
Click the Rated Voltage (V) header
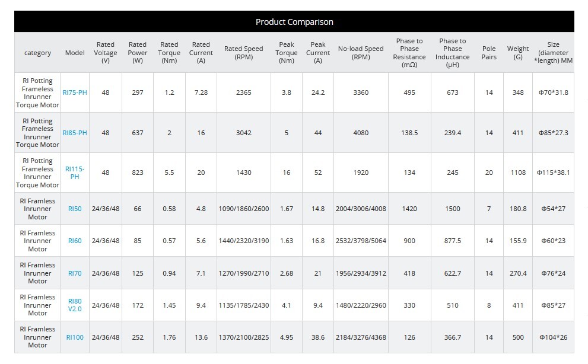coord(106,53)
